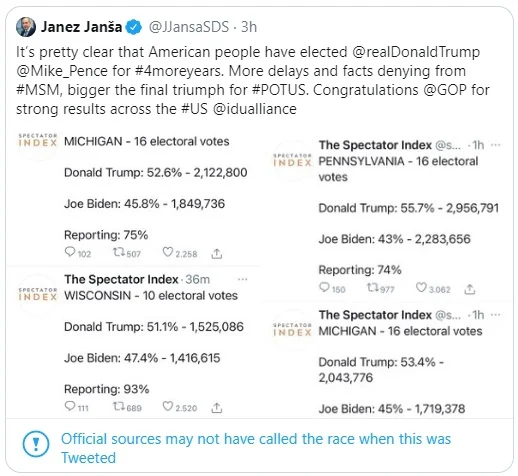
Task: Share the Michigan tweet reporting 75%
Action: pos(217,254)
